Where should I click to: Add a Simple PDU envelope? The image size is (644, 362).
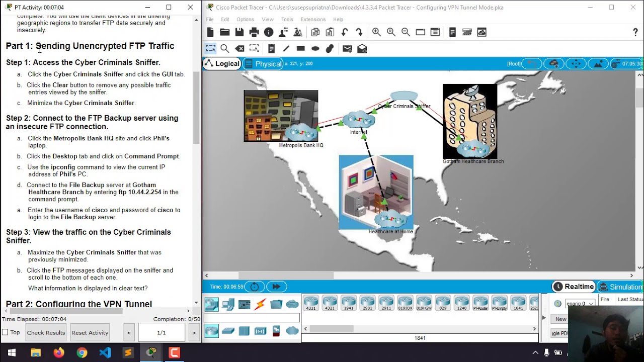tap(347, 49)
